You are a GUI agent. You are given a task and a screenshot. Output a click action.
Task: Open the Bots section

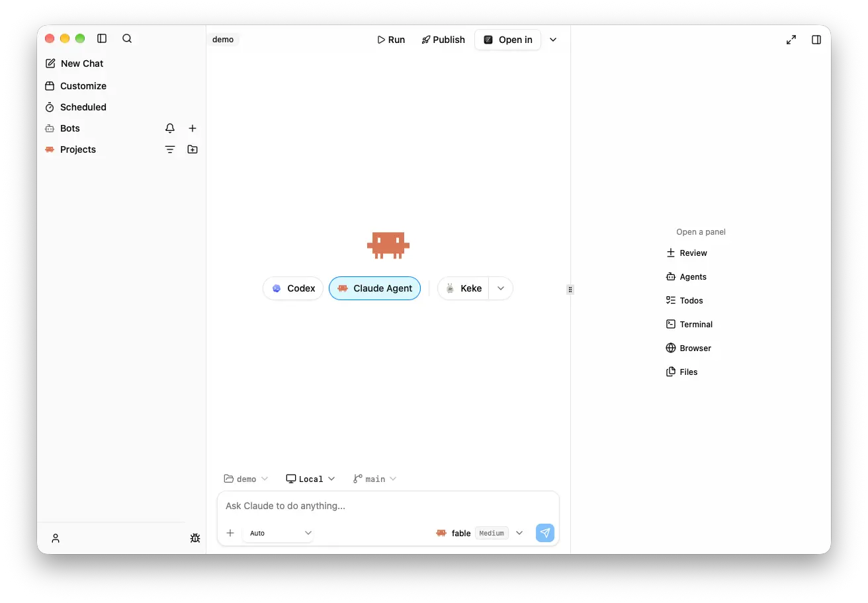pyautogui.click(x=62, y=128)
